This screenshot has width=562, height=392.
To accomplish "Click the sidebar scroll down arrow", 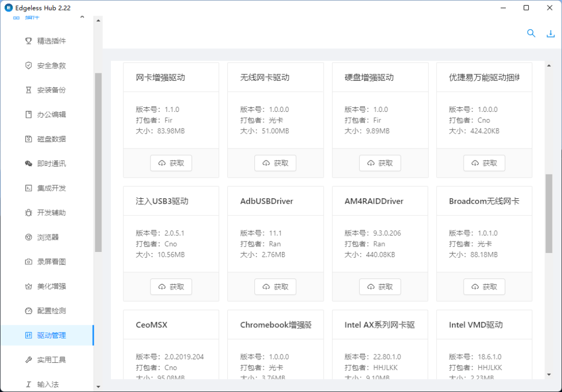I will [x=98, y=387].
